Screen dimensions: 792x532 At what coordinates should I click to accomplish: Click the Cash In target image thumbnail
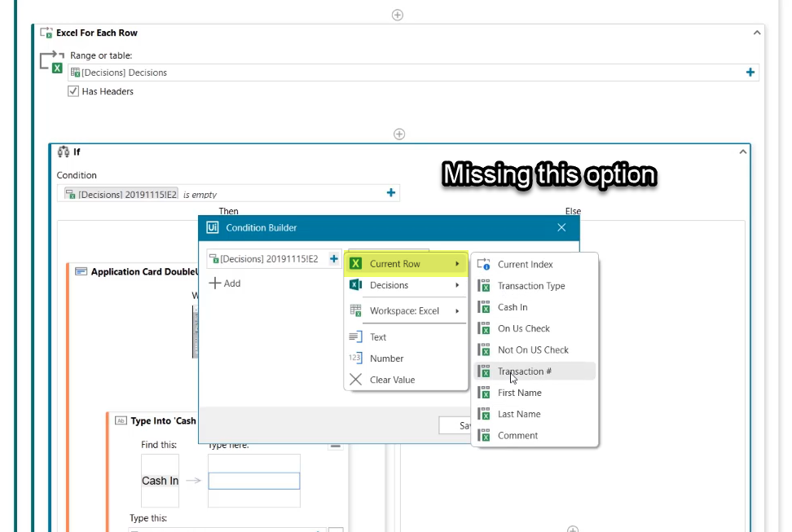click(x=161, y=481)
